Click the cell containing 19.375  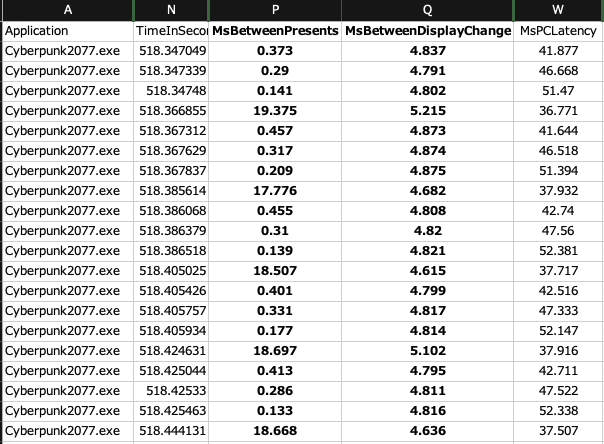[276, 111]
